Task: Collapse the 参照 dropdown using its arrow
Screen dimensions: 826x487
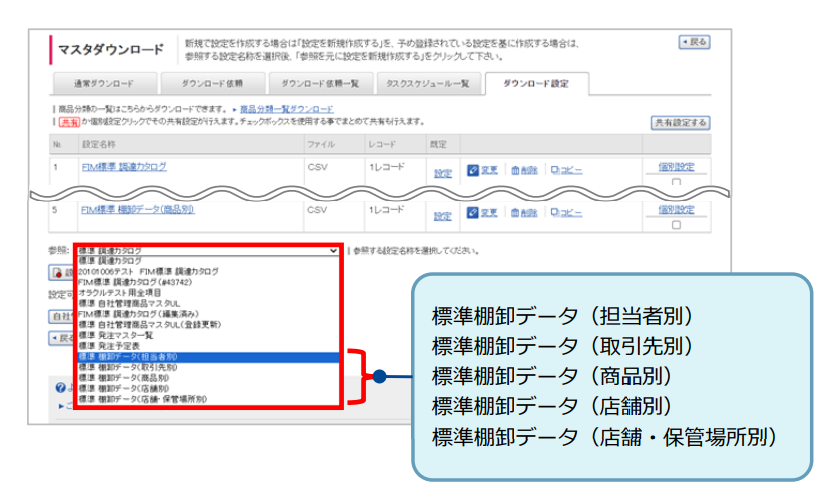Action: (333, 251)
